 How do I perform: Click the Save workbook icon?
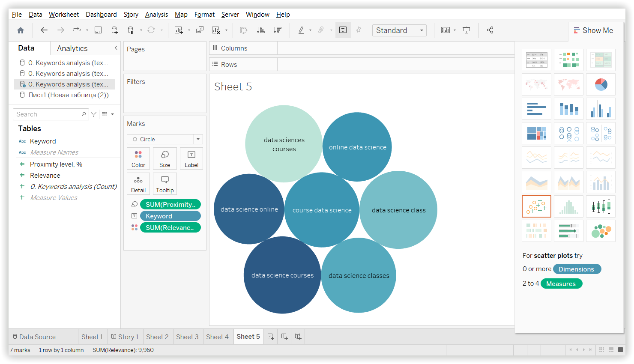click(98, 30)
